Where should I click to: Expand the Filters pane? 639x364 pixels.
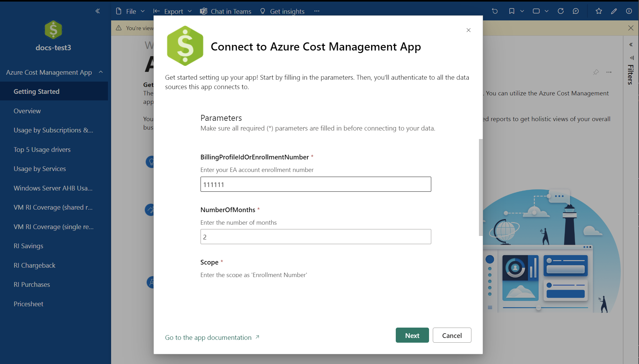tap(631, 45)
